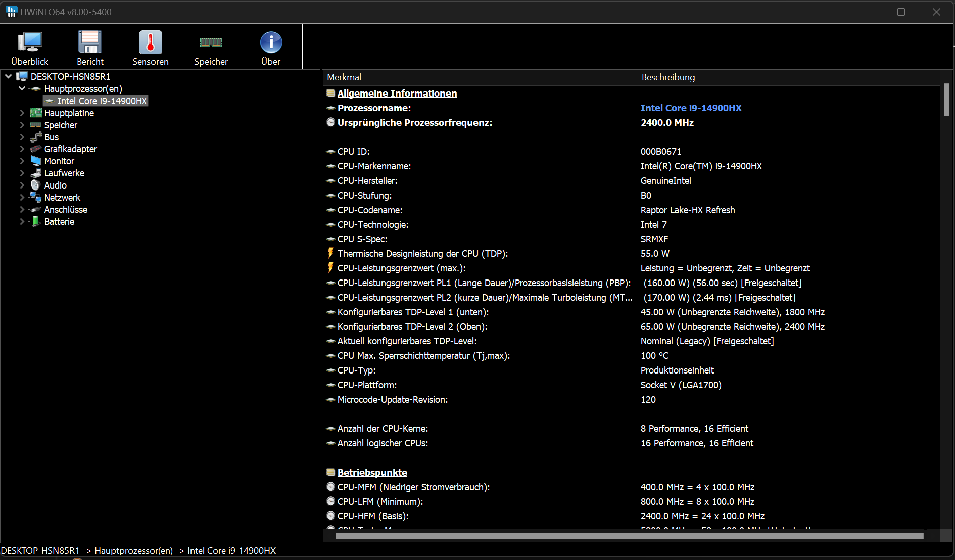955x560 pixels.
Task: Click the horizontal scrollbar in detail pane
Action: point(629,536)
